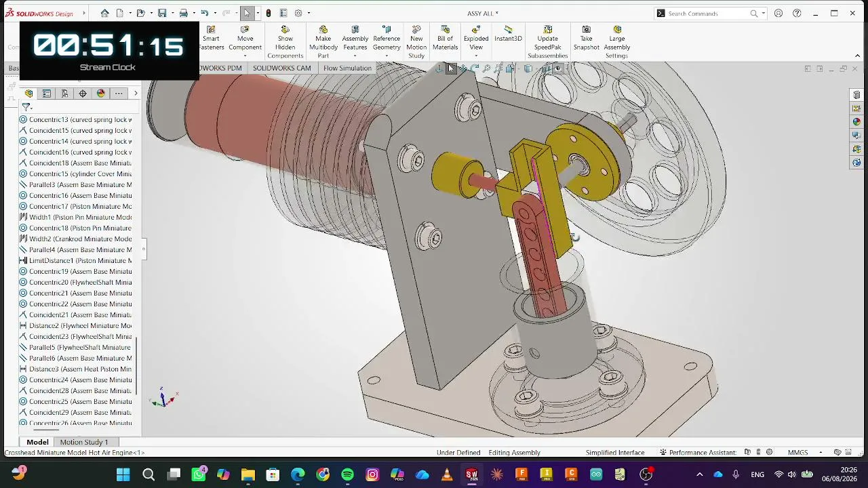Open the Undo dropdown arrow
The width and height of the screenshot is (868, 488).
click(x=214, y=13)
